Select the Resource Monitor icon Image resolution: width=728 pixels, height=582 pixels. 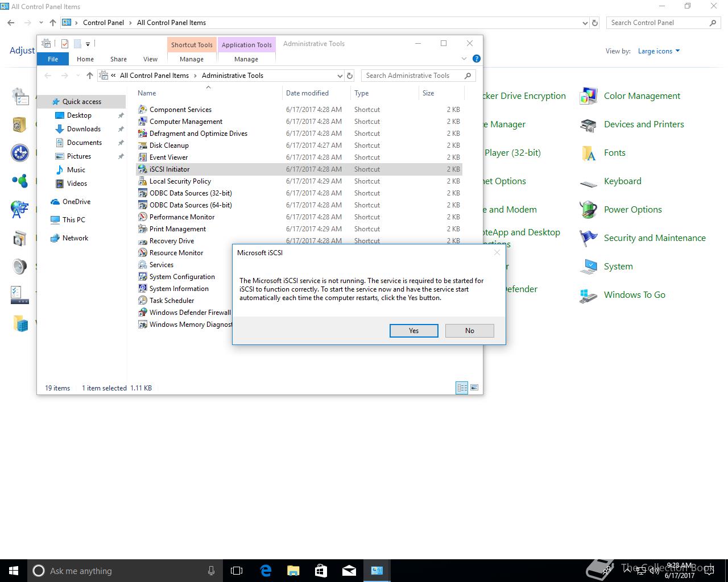pos(143,253)
